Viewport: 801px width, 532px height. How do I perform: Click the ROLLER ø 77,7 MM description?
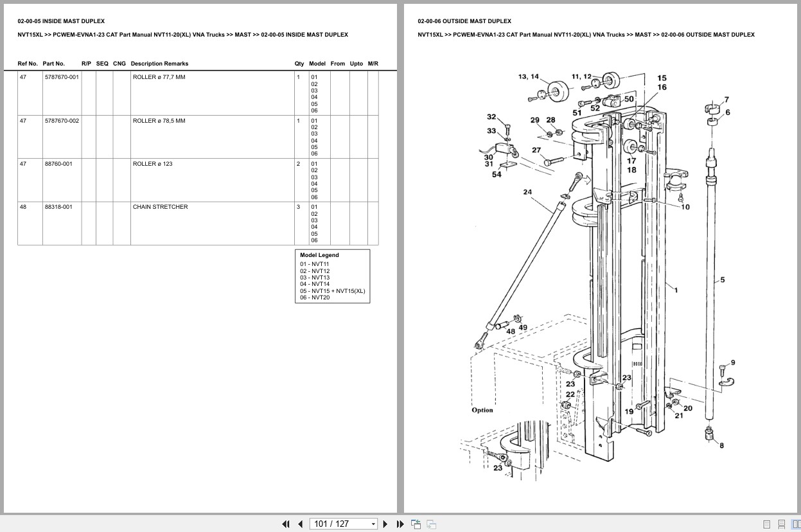click(159, 77)
